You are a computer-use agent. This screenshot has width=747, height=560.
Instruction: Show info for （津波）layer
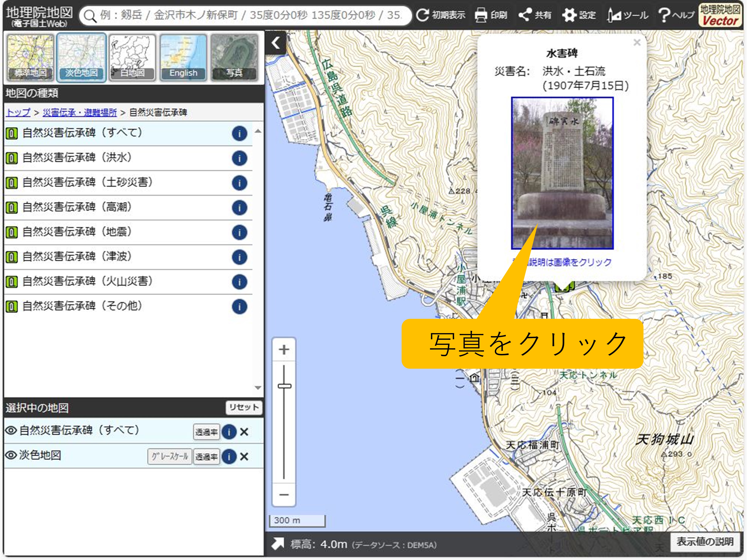pyautogui.click(x=239, y=257)
